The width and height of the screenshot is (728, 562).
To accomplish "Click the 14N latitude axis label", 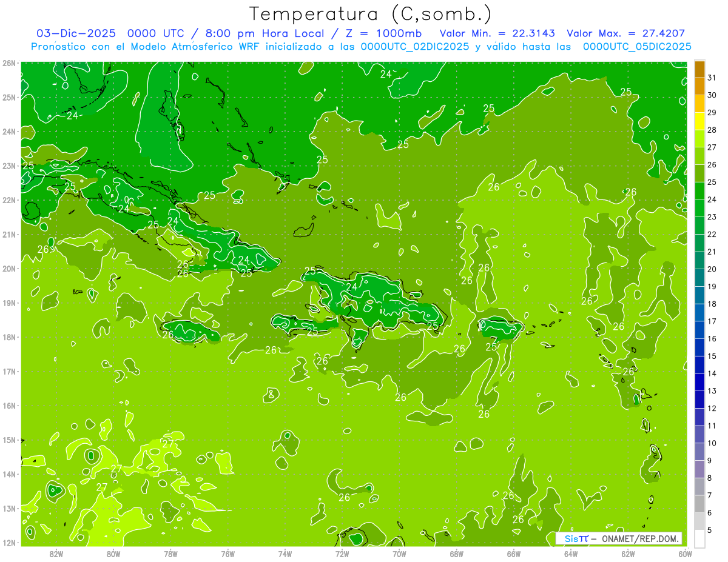I will tap(8, 474).
